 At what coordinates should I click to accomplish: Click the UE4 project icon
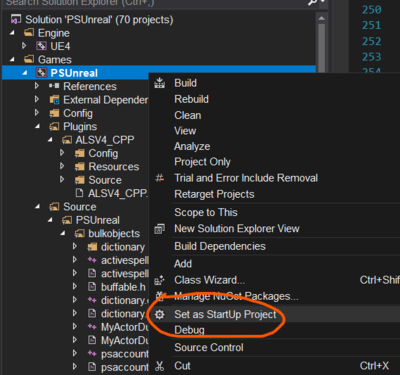pos(42,46)
